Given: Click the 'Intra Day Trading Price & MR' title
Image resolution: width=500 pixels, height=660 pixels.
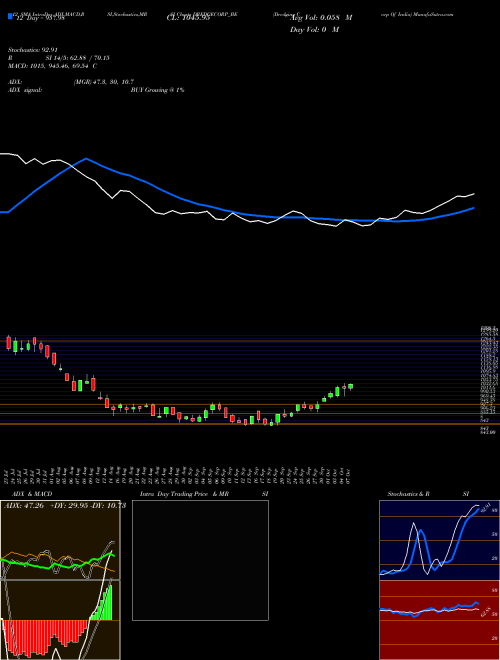Looking at the screenshot, I should pyautogui.click(x=184, y=494).
